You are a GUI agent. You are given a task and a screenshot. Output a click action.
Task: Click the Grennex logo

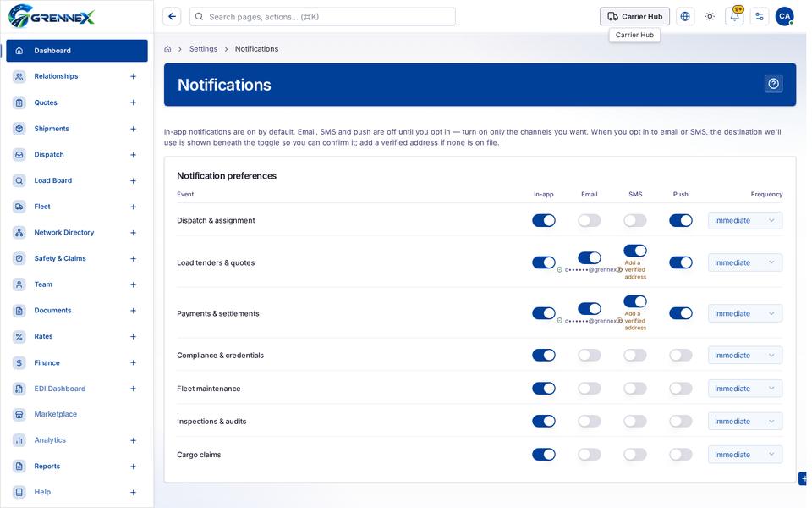52,17
